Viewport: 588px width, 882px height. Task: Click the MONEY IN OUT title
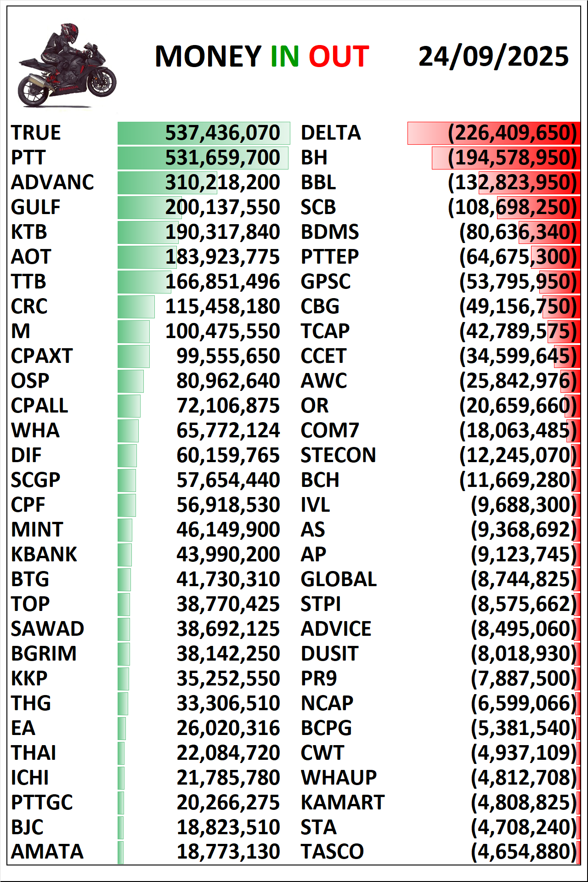coord(262,57)
